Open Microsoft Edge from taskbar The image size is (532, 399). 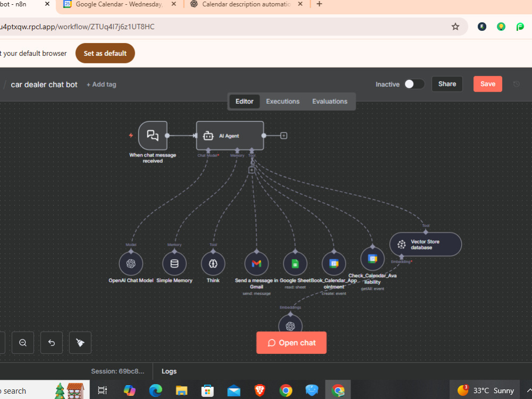(156, 390)
